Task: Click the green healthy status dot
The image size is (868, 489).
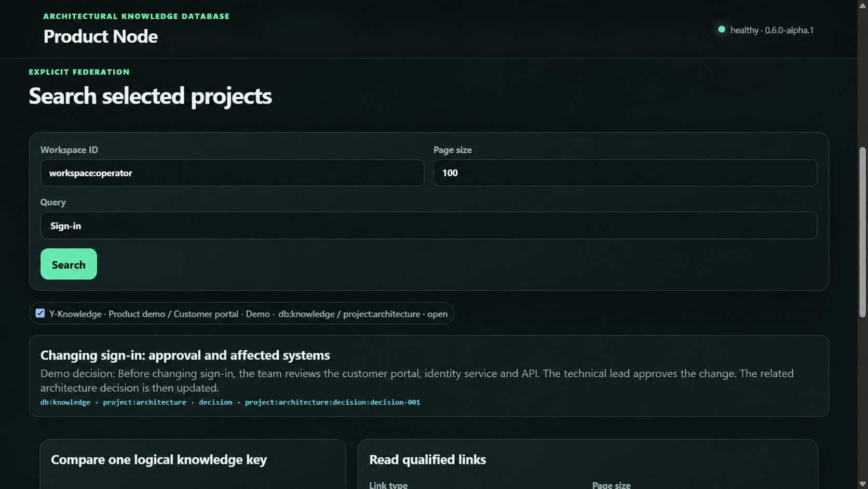Action: 722,30
